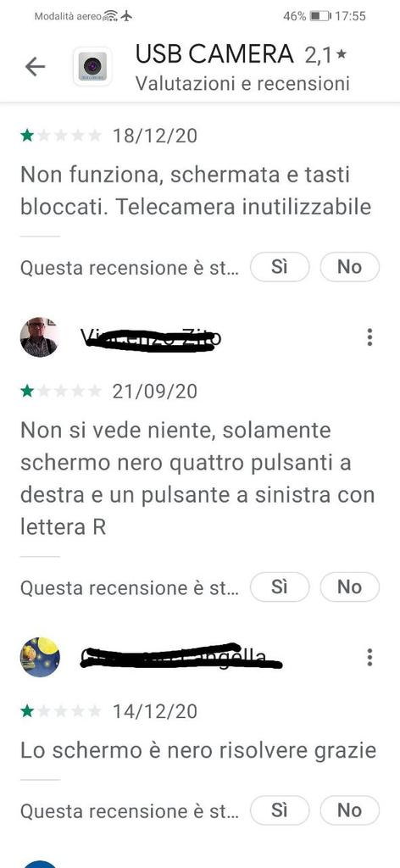Tap the reviewer avatar with glasses
The height and width of the screenshot is (868, 400).
[x=39, y=337]
